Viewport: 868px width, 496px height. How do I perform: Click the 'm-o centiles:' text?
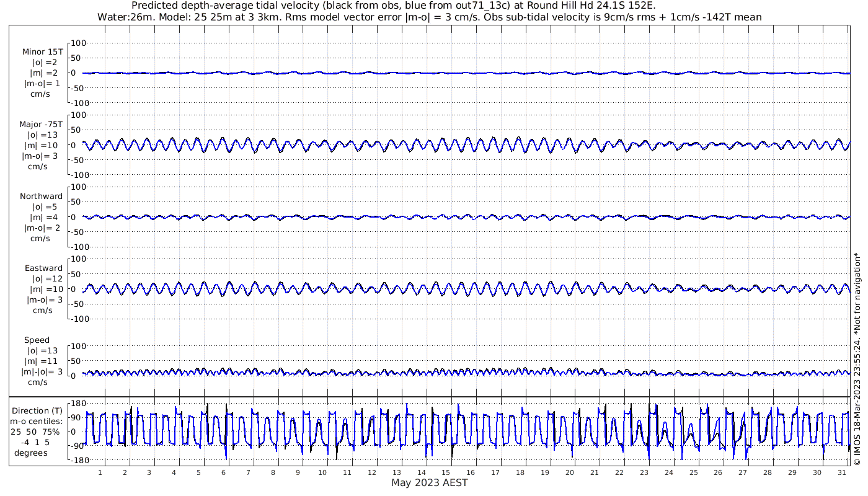tap(37, 422)
